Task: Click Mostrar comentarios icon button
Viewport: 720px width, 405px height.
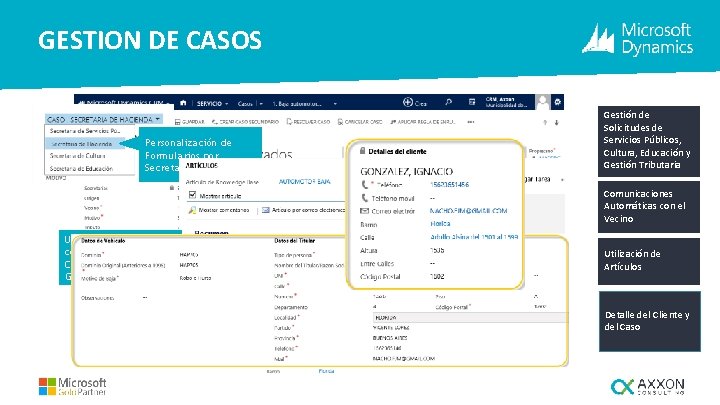Action: pos(219,210)
